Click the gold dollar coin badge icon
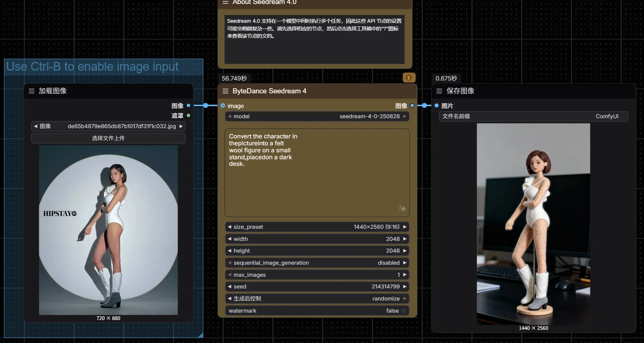This screenshot has height=343, width=644. click(x=408, y=78)
